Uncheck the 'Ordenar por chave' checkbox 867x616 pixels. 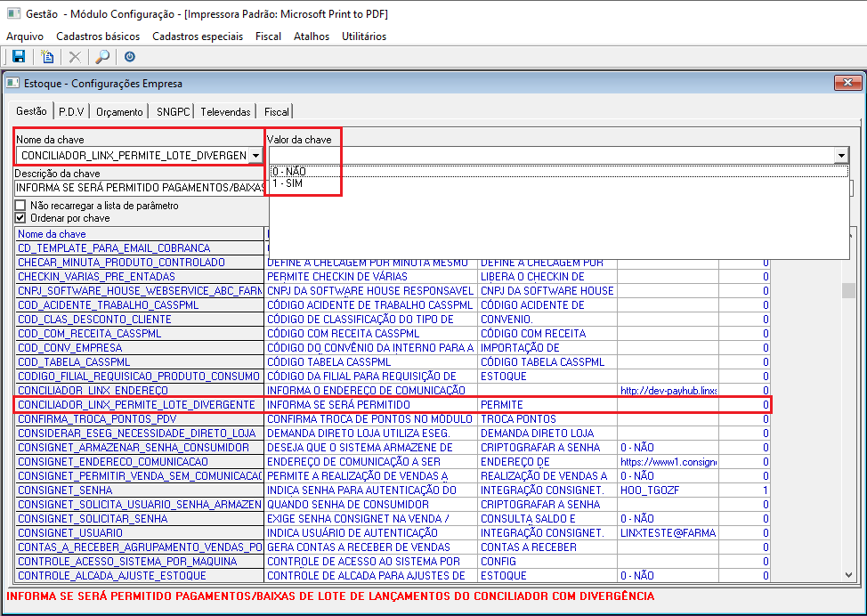coord(20,218)
